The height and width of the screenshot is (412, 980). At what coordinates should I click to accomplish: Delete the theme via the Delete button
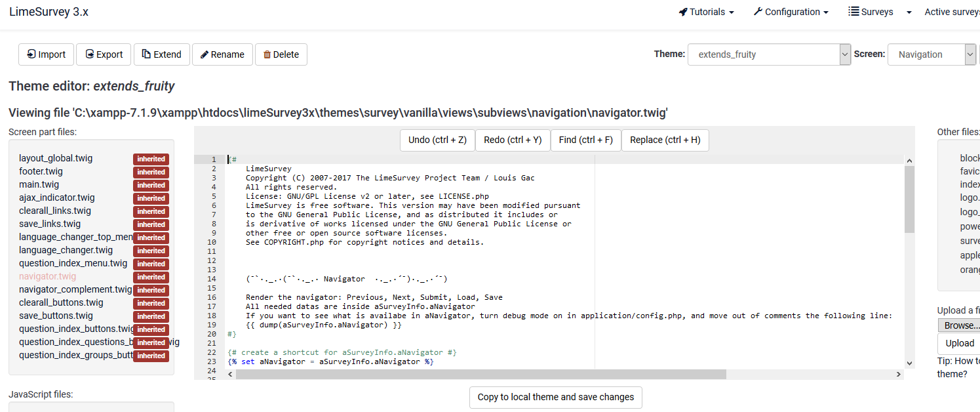pyautogui.click(x=281, y=54)
